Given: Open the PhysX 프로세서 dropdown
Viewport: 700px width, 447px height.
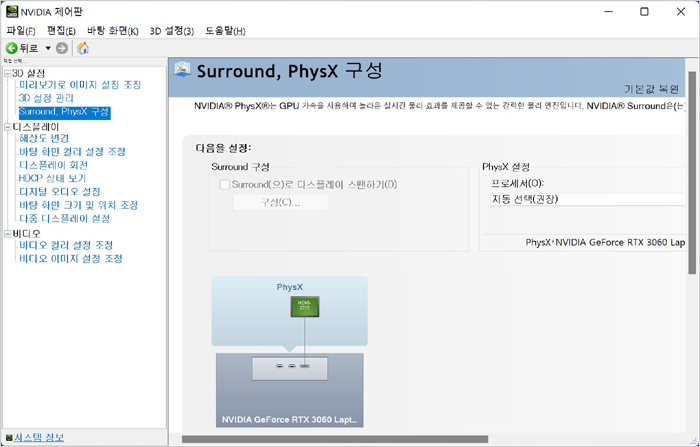Looking at the screenshot, I should point(588,199).
